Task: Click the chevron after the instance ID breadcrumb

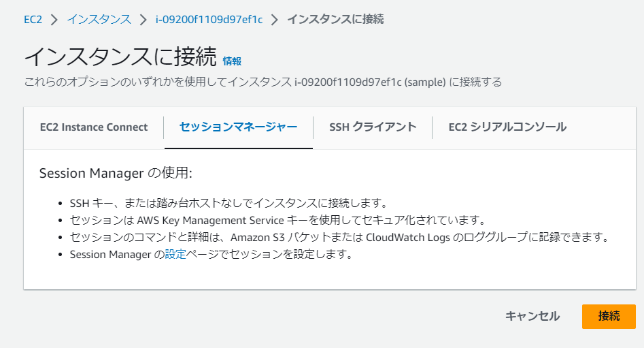Action: (x=275, y=20)
